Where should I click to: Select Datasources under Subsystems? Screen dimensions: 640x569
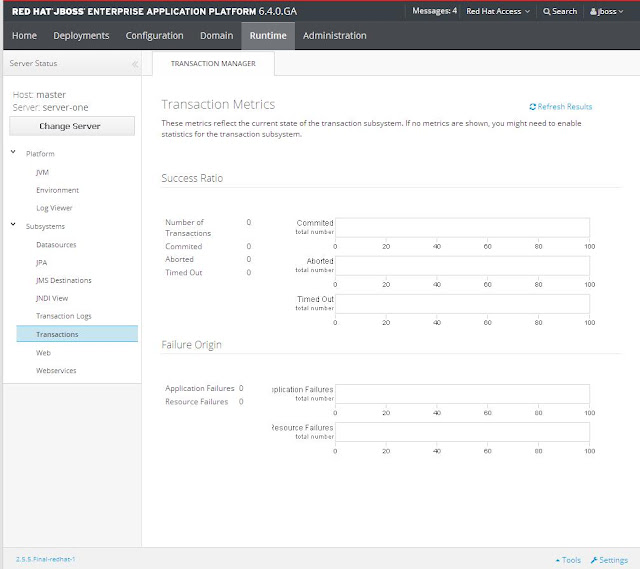(56, 245)
